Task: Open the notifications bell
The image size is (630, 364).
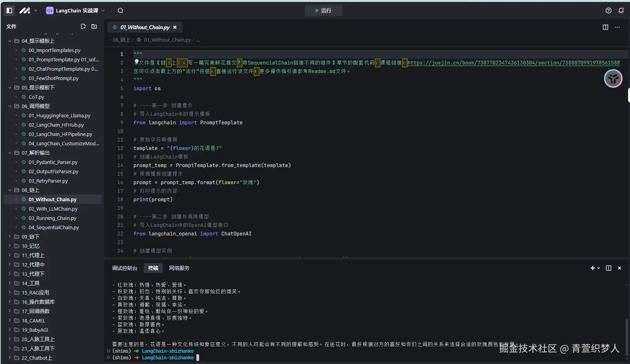Action: [621, 10]
